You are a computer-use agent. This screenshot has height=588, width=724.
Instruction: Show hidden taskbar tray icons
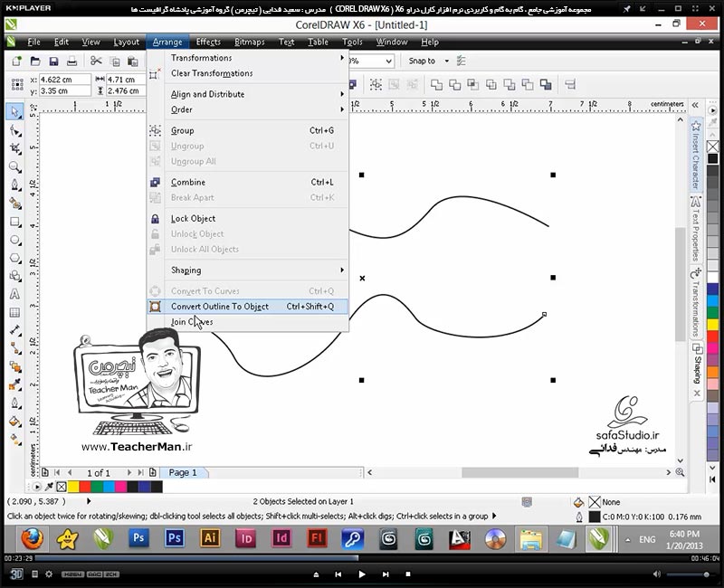pyautogui.click(x=628, y=539)
